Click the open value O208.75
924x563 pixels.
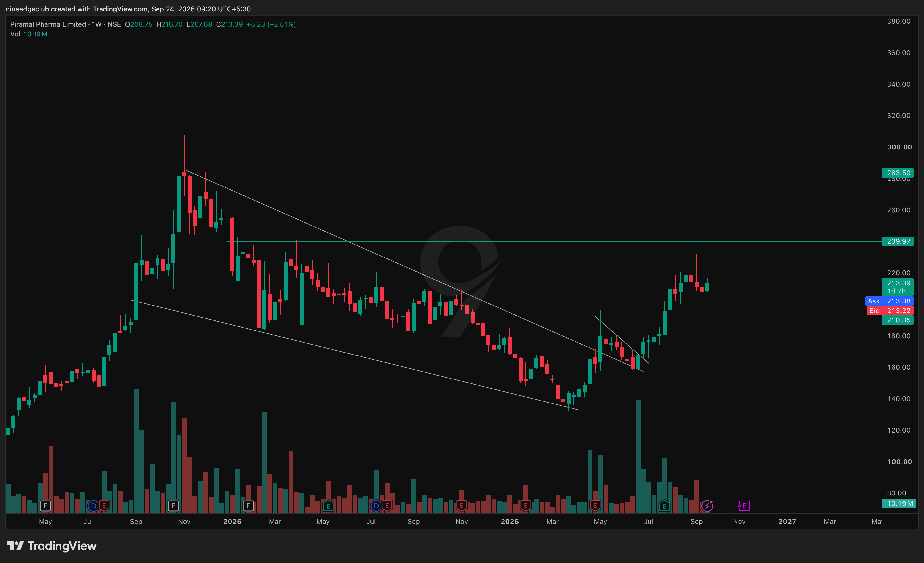tap(139, 24)
